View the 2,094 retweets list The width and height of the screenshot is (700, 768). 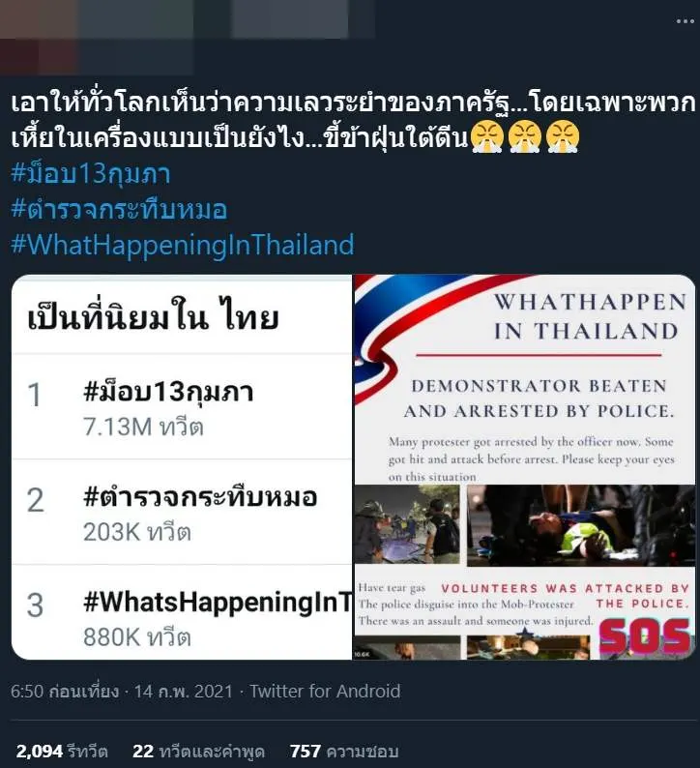tap(62, 751)
